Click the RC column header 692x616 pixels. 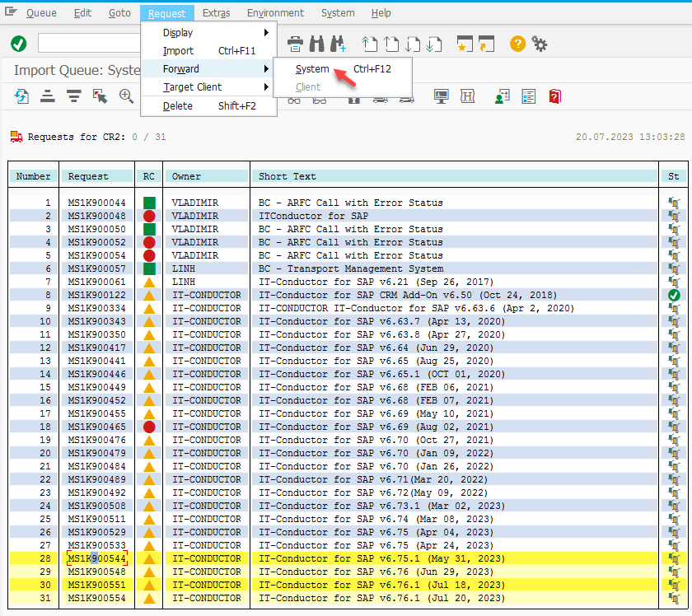click(x=149, y=176)
